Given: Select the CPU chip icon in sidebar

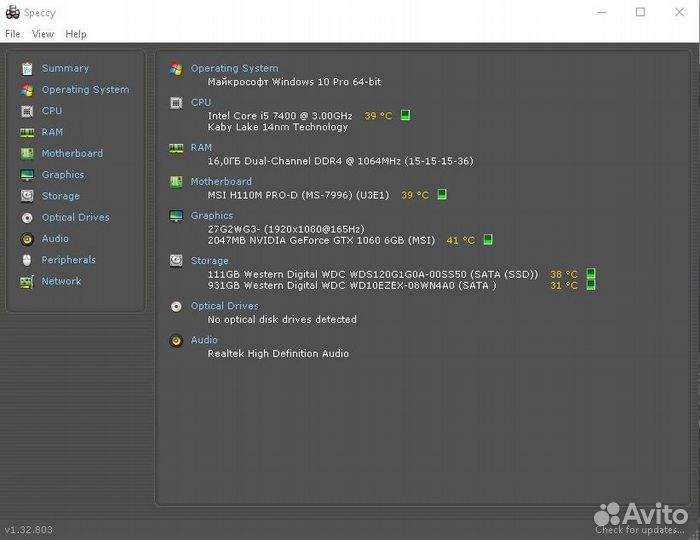Looking at the screenshot, I should click(x=27, y=111).
